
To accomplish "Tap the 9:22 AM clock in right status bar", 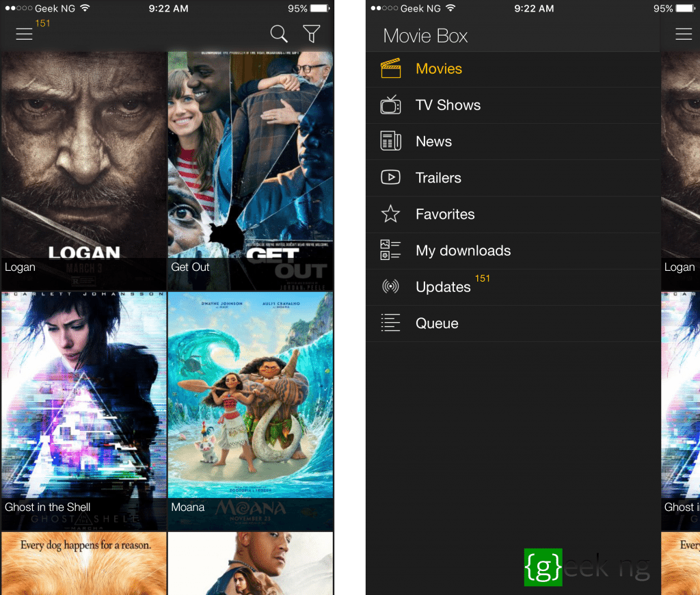I will [x=534, y=8].
